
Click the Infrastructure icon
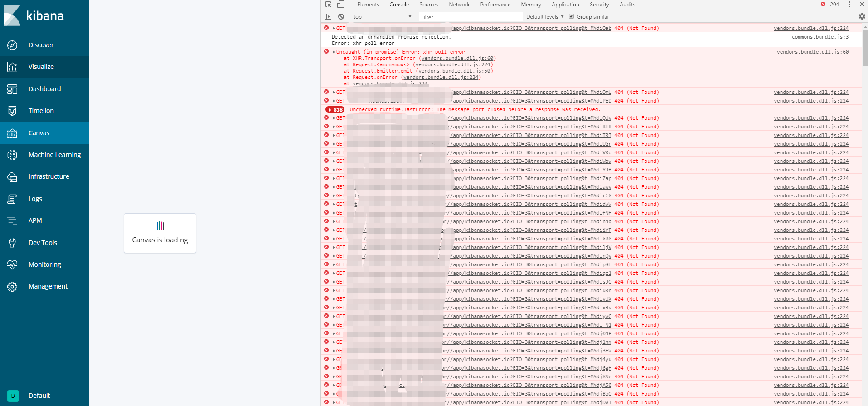click(x=12, y=176)
